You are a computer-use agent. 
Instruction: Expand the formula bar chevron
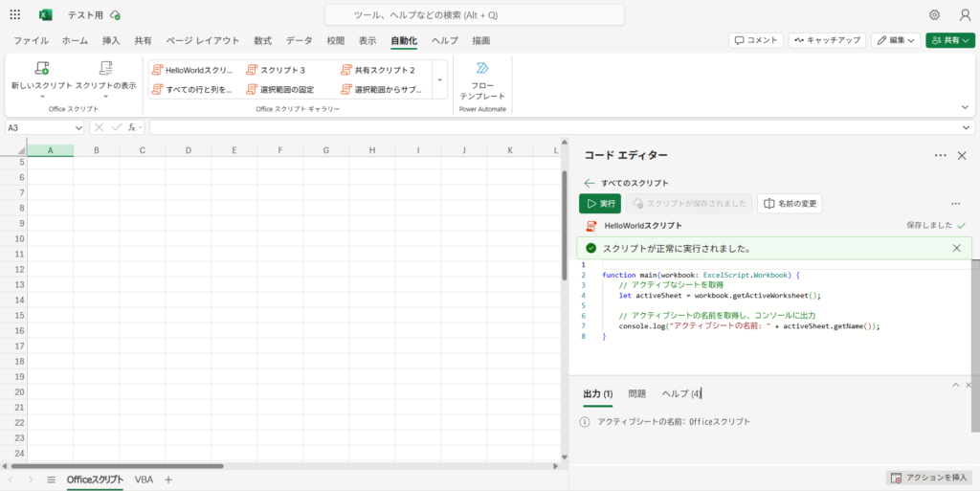pyautogui.click(x=967, y=127)
